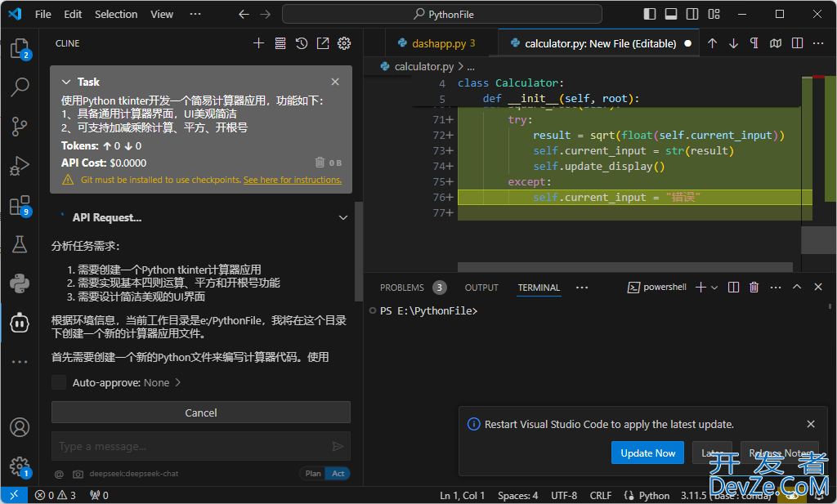Viewport: 837px width, 504px height.
Task: Open See here for instructions link
Action: pos(293,180)
